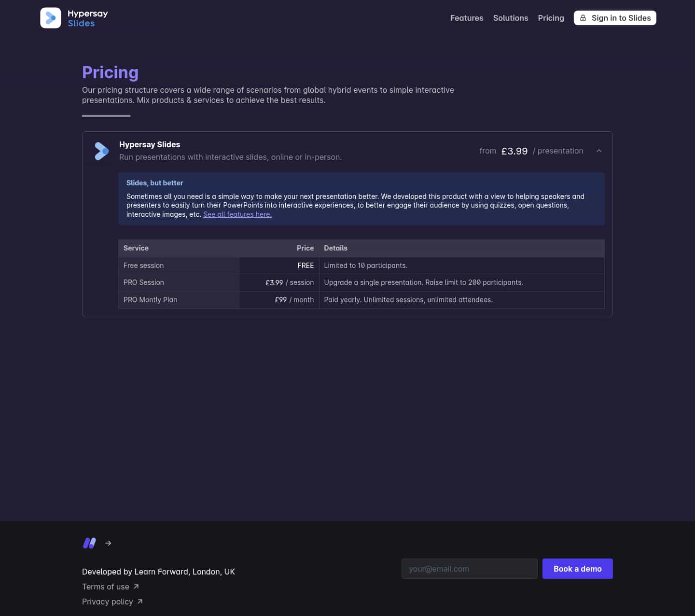Click the lock icon on Sign in button
The width and height of the screenshot is (695, 616).
click(x=583, y=18)
